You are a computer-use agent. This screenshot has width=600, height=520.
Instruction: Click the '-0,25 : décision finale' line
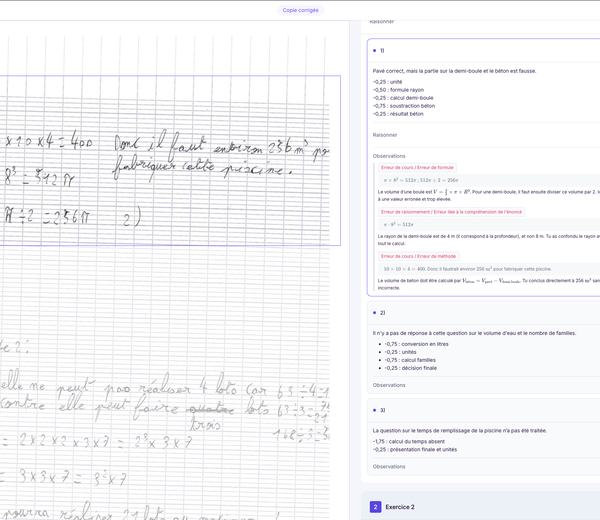(411, 368)
